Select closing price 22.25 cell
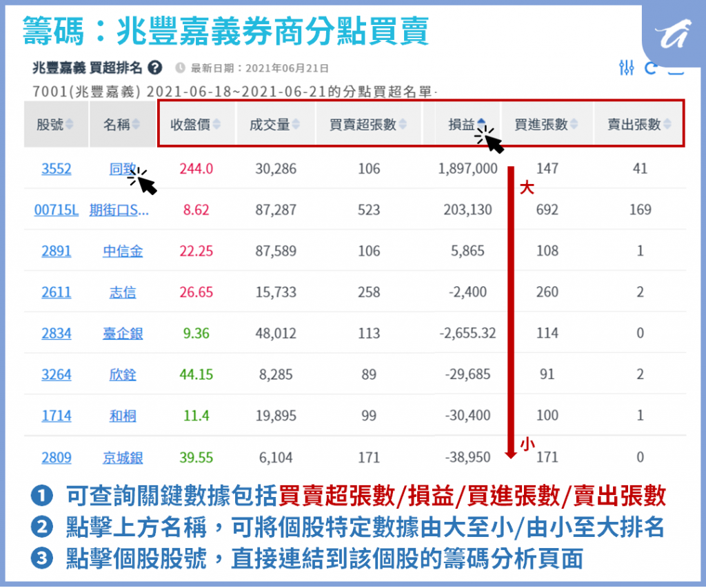 [x=196, y=251]
